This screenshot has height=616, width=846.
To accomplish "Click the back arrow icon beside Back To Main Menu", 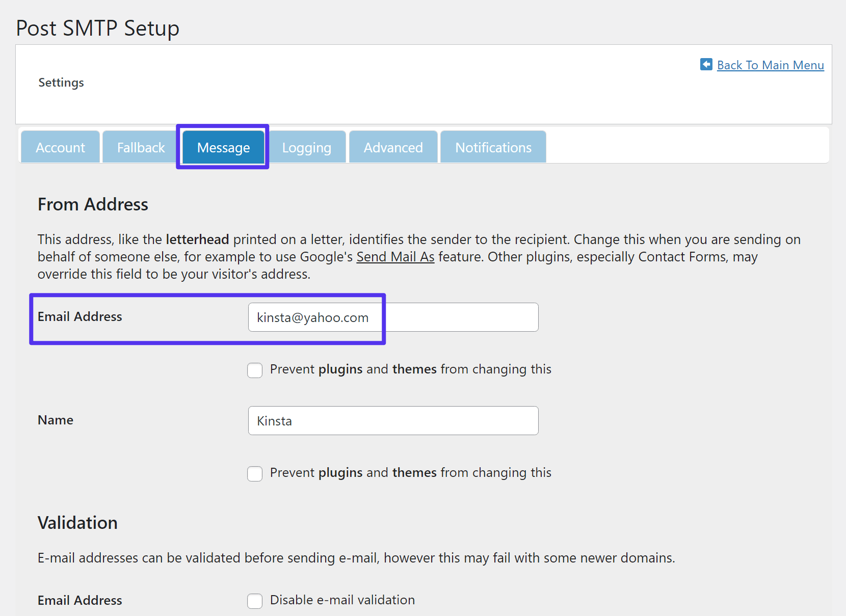I will coord(706,65).
